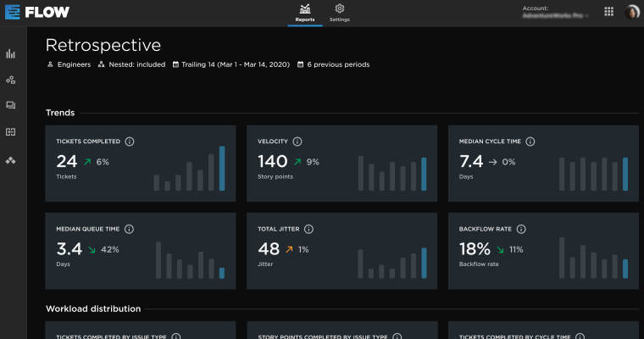The height and width of the screenshot is (339, 644).
Task: Click the 18% backflow rate value
Action: click(475, 249)
